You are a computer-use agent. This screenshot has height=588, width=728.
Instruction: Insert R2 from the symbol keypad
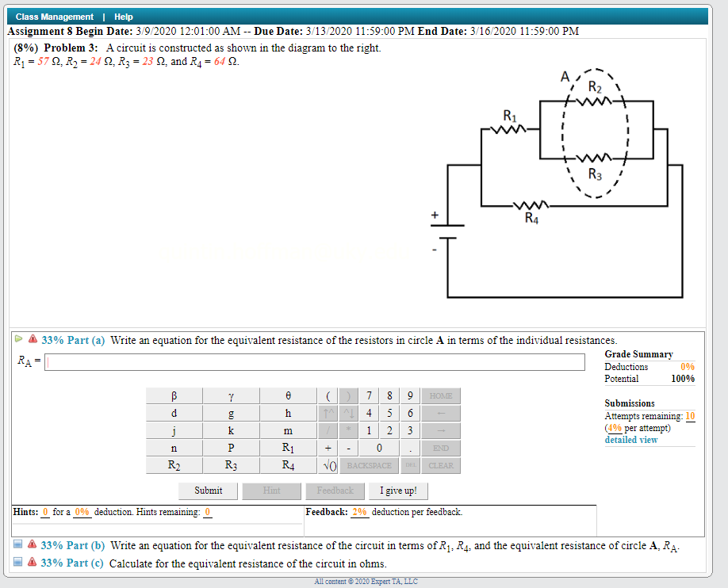(173, 465)
